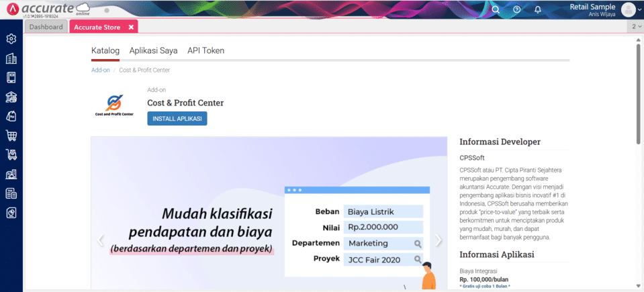The height and width of the screenshot is (292, 644).
Task: Click the Biaya Listrik field in banner
Action: [x=383, y=212]
